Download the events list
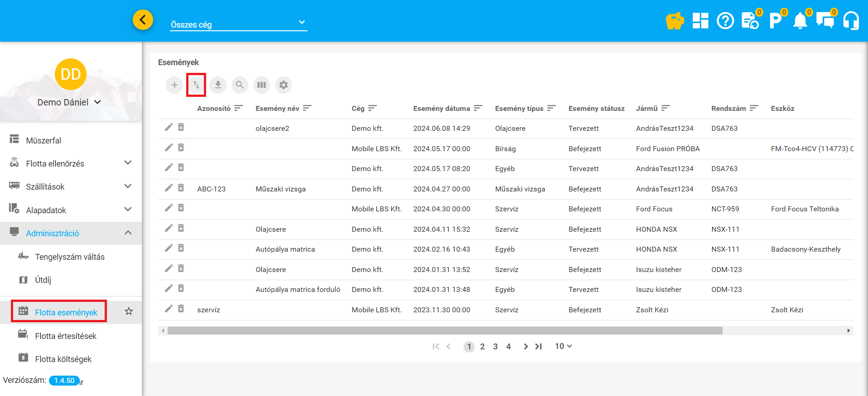This screenshot has width=868, height=396. click(x=218, y=85)
